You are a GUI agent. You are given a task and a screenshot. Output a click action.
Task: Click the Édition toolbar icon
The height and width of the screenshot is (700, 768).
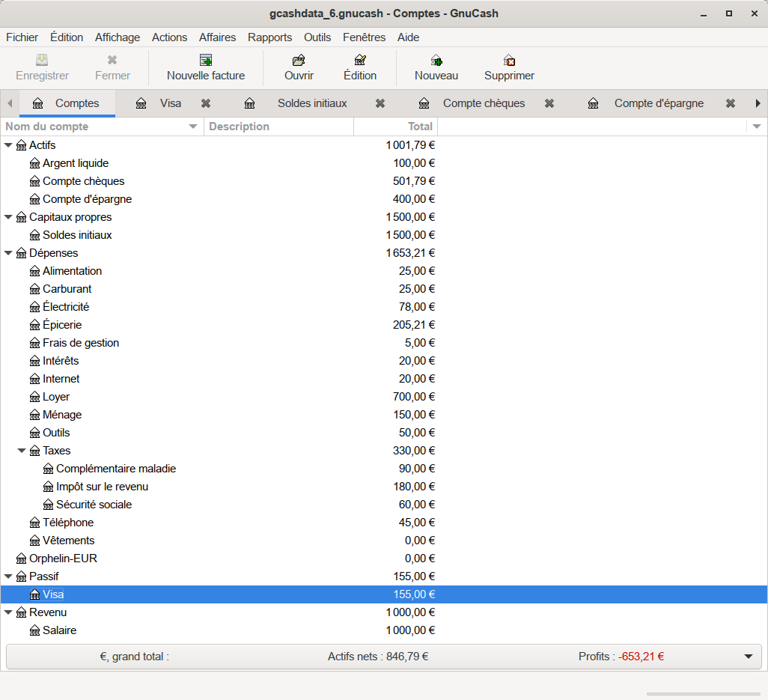pyautogui.click(x=360, y=61)
